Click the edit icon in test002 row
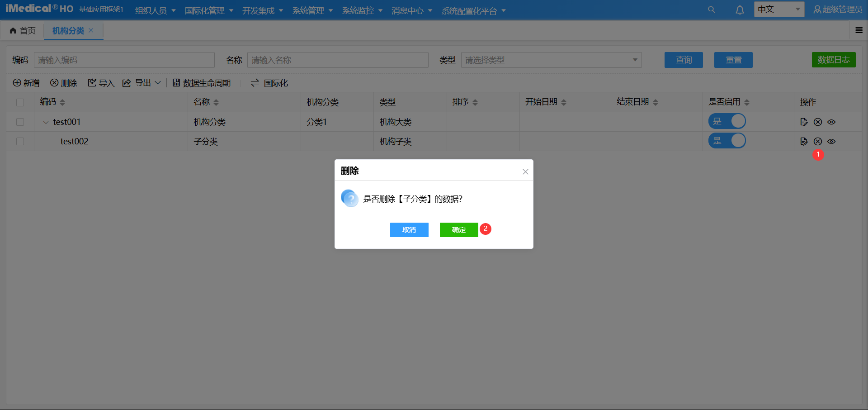Viewport: 868px width, 410px height. [x=804, y=141]
